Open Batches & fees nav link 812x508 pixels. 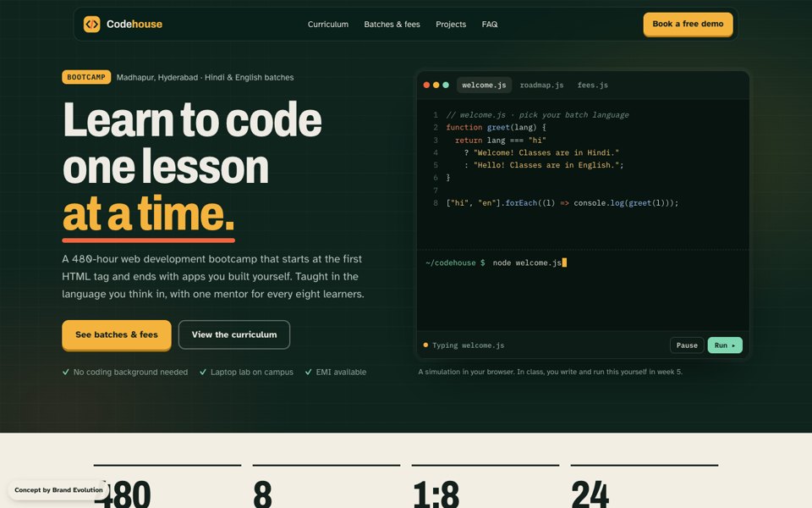[392, 25]
